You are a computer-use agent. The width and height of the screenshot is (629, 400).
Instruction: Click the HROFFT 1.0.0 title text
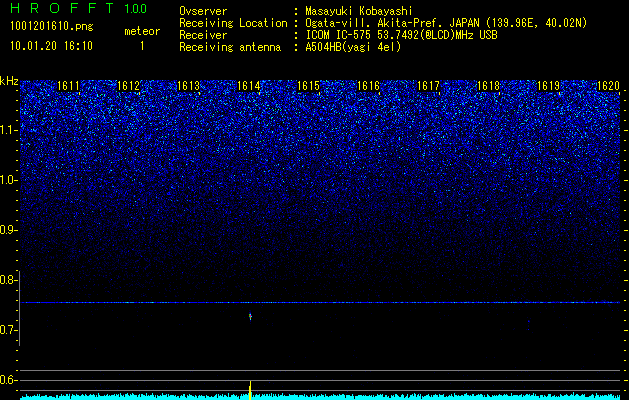click(x=79, y=8)
